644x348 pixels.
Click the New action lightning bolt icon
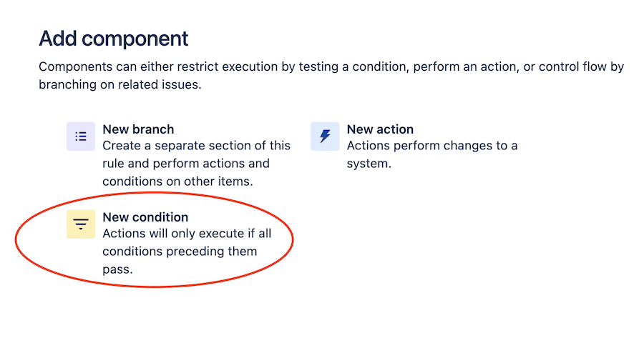(325, 136)
